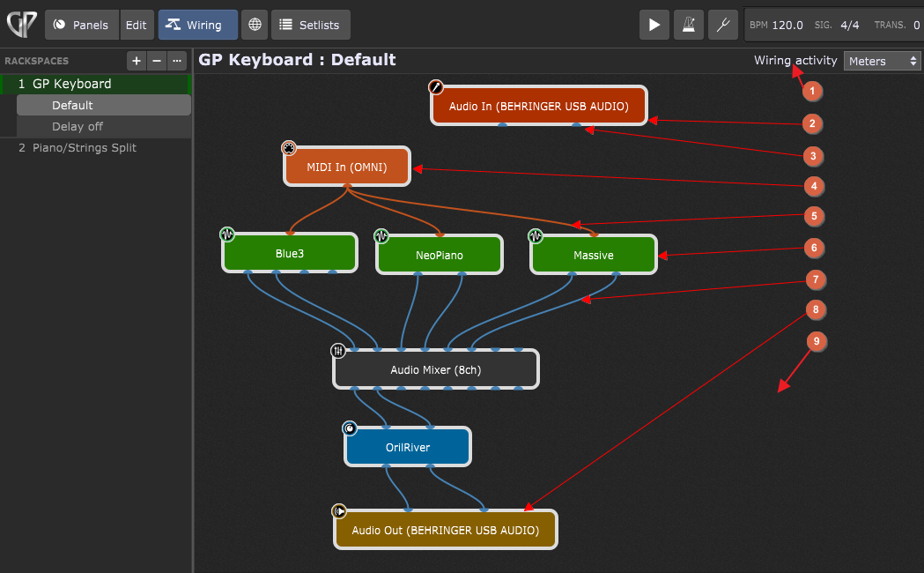Screen dimensions: 924x573
Task: Click the Audio Mixer (8ch) mixer icon
Action: 339,351
